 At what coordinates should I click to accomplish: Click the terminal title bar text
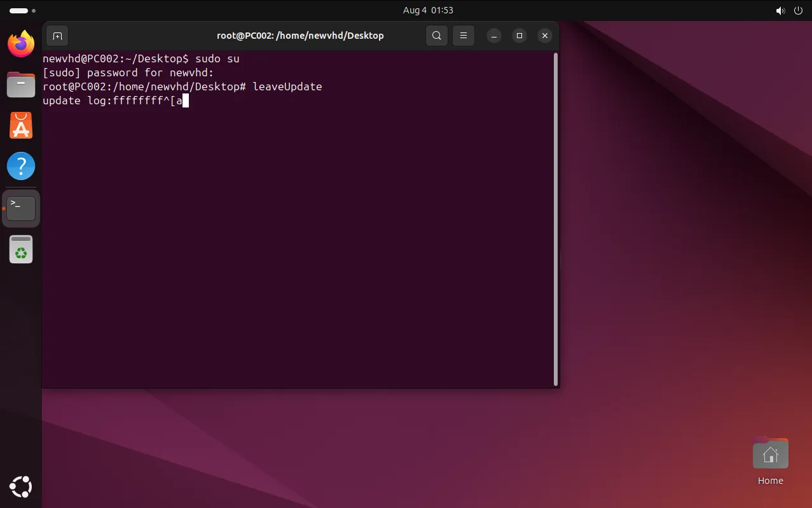[300, 36]
